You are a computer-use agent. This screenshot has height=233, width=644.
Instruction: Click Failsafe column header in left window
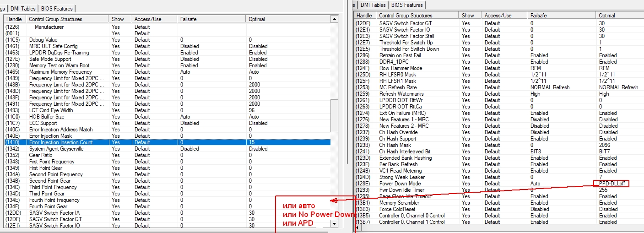coord(212,19)
